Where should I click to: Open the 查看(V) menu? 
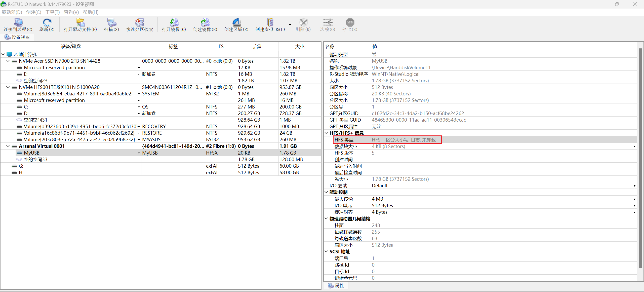(x=71, y=12)
